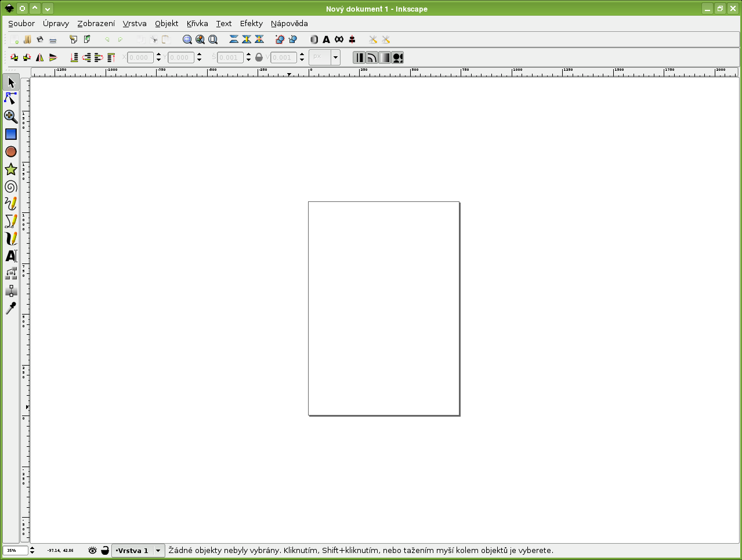Select the Ellipse circle tool
This screenshot has height=560, width=742.
(x=10, y=151)
